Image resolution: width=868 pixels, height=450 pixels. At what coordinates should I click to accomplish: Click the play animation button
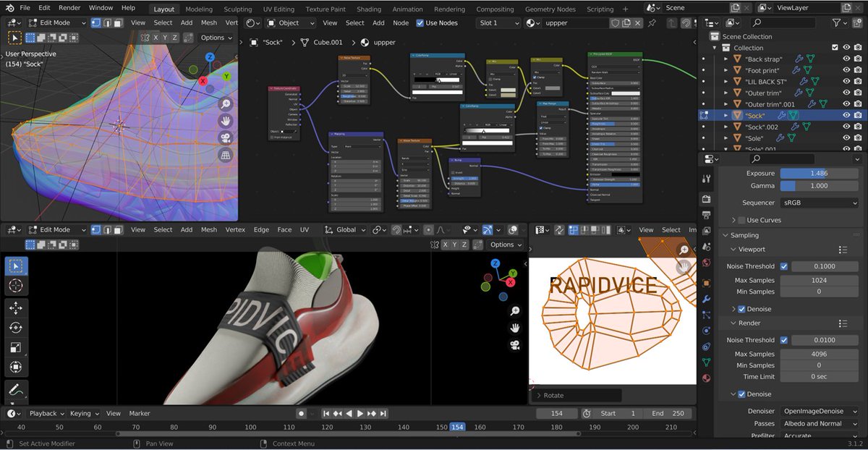360,413
